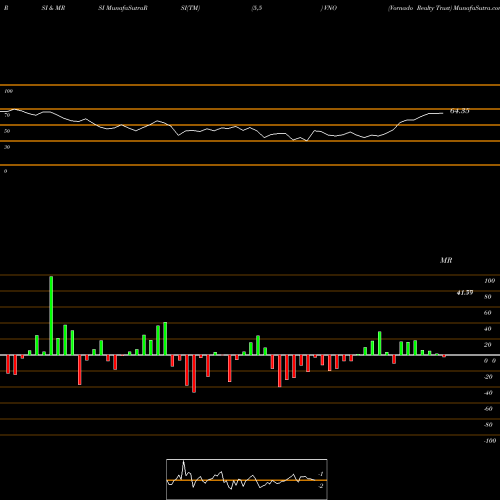Click the RSI 0 axis label

coord(5,171)
